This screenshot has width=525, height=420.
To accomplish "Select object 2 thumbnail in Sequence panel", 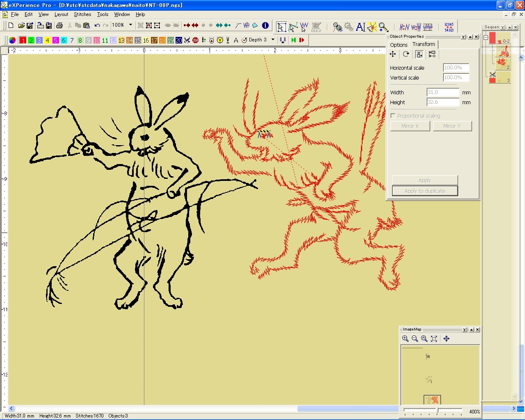I will pyautogui.click(x=503, y=64).
